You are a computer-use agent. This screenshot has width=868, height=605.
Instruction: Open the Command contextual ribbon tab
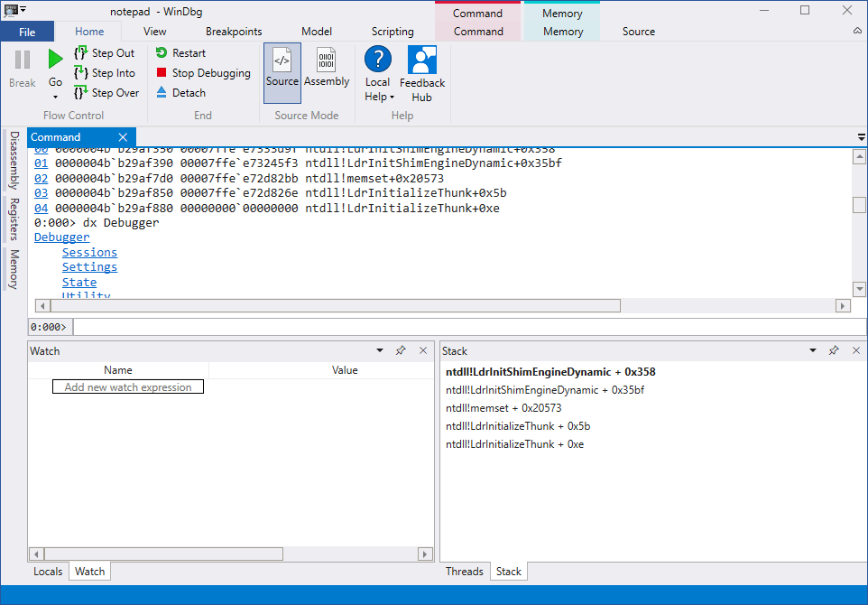tap(478, 32)
